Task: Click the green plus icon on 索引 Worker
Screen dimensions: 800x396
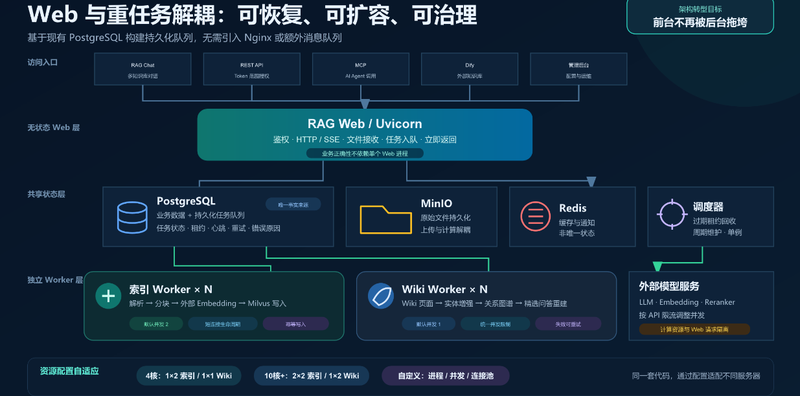Action: [x=108, y=296]
